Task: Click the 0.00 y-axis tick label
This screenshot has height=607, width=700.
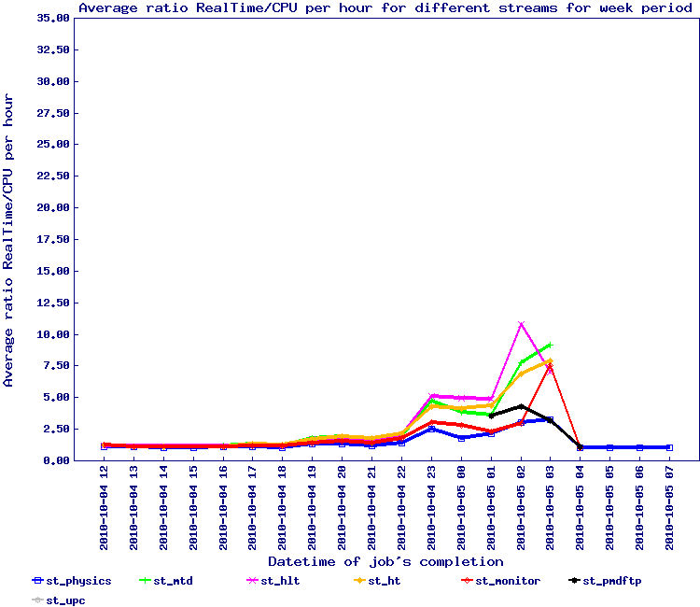Action: [56, 460]
